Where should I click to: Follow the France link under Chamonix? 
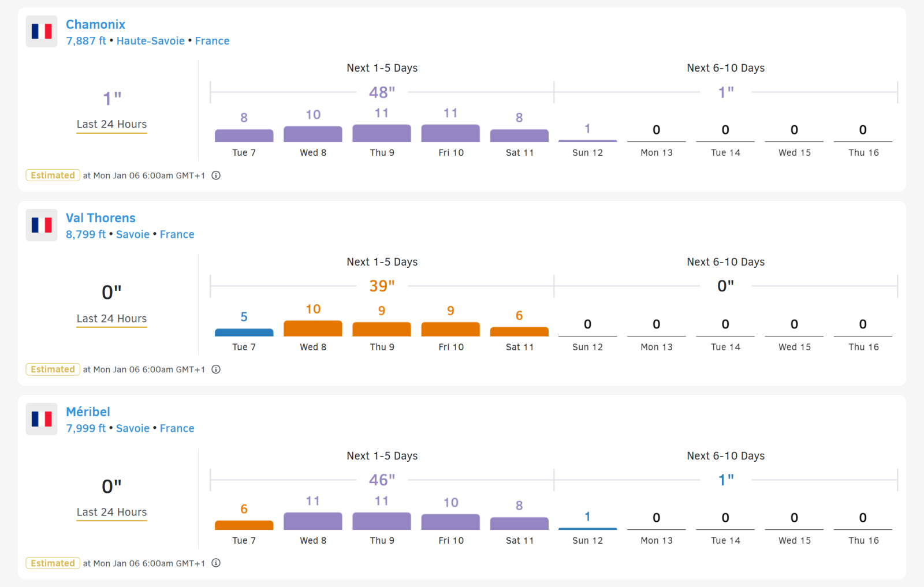click(x=212, y=41)
